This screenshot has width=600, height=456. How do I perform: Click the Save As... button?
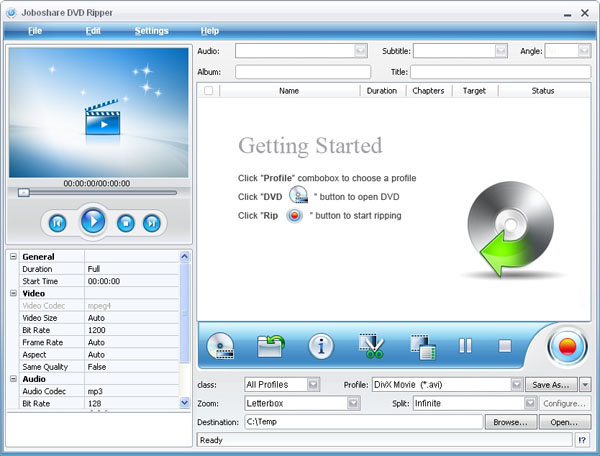coord(551,384)
